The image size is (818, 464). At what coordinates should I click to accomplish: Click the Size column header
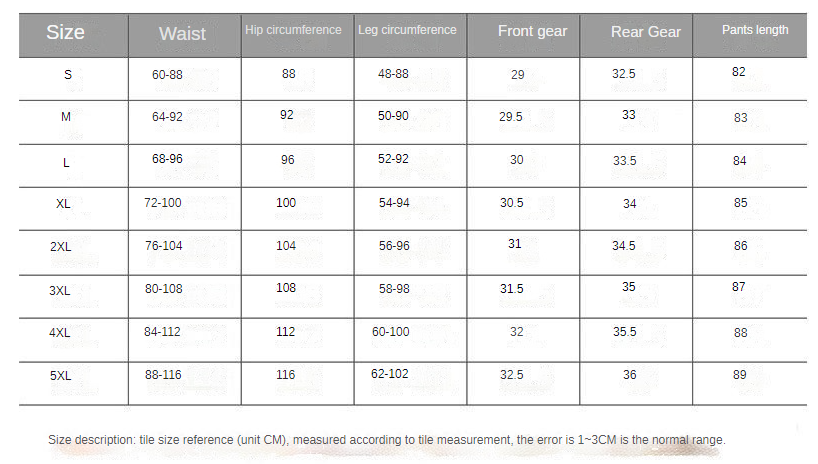tap(65, 32)
